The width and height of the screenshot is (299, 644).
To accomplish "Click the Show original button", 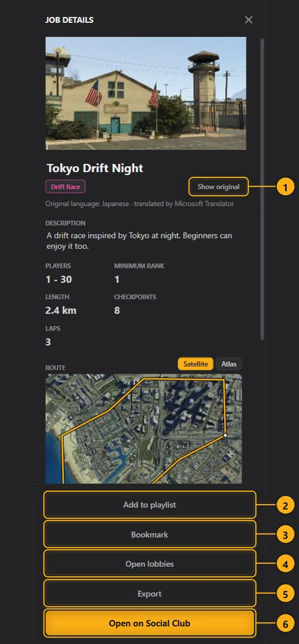I will [x=218, y=187].
